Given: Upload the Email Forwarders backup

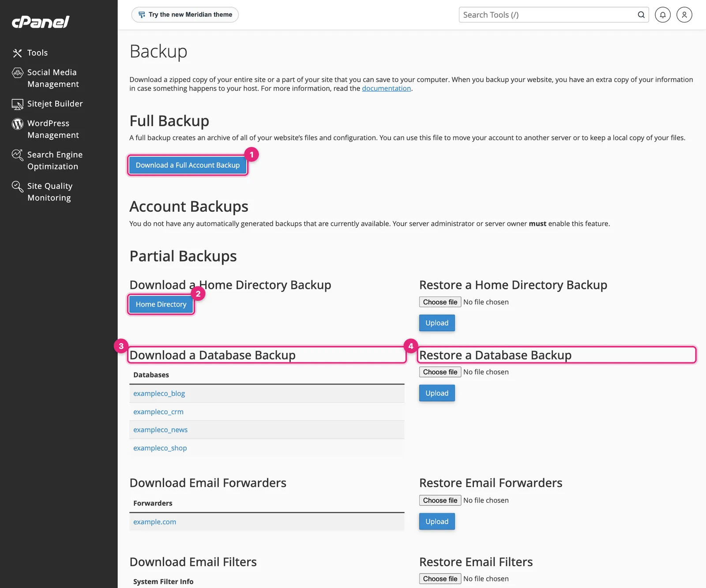Looking at the screenshot, I should 437,521.
